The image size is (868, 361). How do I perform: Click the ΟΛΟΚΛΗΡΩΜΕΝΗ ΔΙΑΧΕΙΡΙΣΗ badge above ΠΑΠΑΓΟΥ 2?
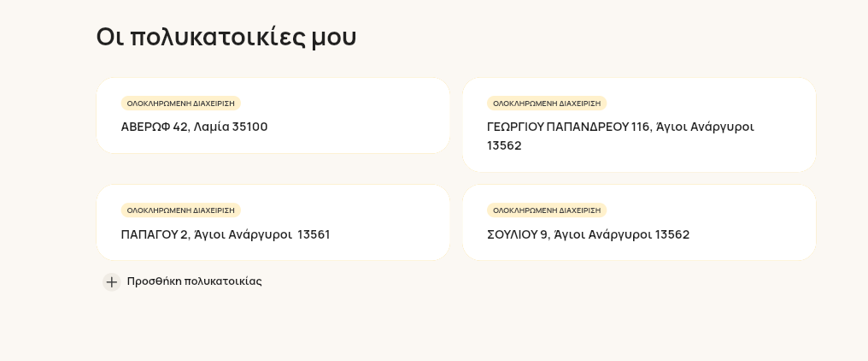pos(180,210)
